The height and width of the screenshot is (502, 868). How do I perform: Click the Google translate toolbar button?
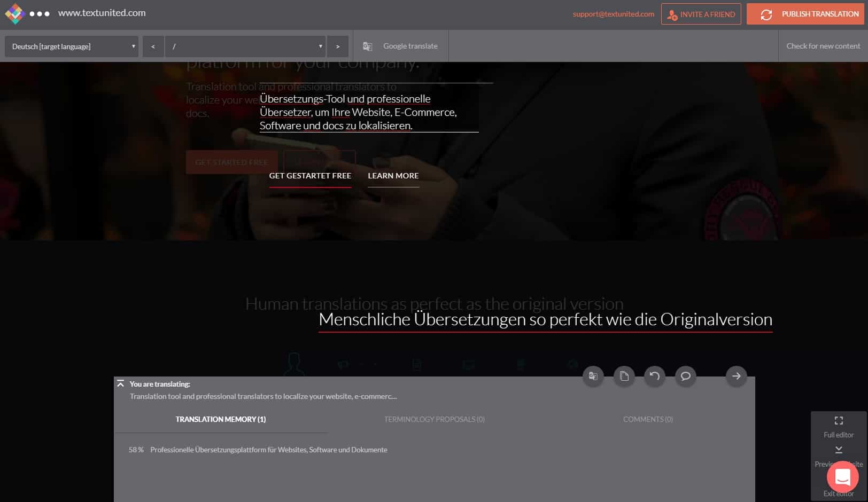coord(400,46)
